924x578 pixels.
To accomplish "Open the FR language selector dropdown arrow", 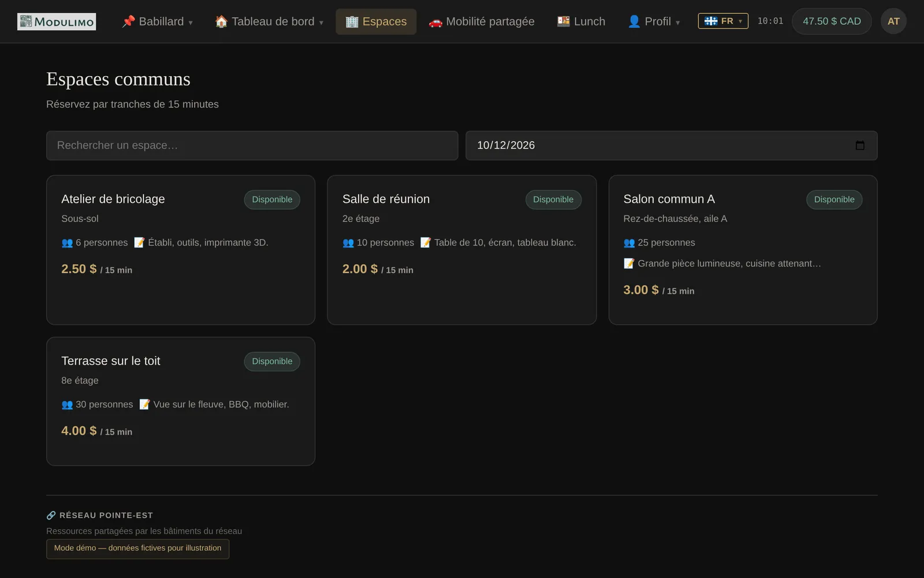I will coord(740,21).
